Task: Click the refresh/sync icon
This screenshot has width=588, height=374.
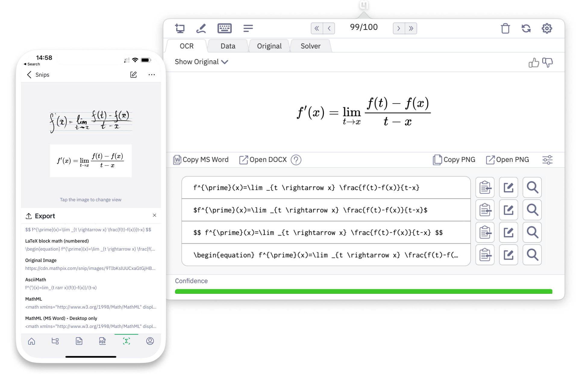Action: coord(526,29)
